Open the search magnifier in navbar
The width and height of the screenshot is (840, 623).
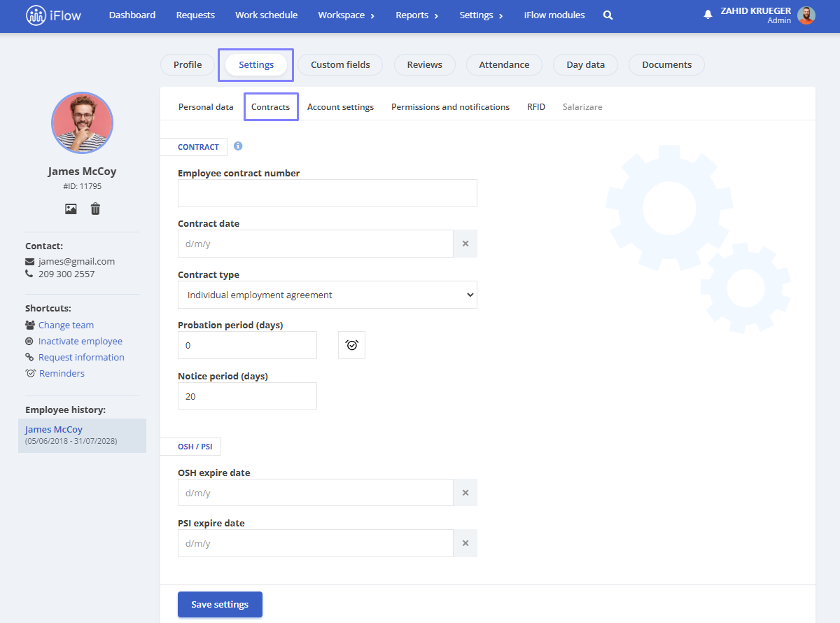608,15
